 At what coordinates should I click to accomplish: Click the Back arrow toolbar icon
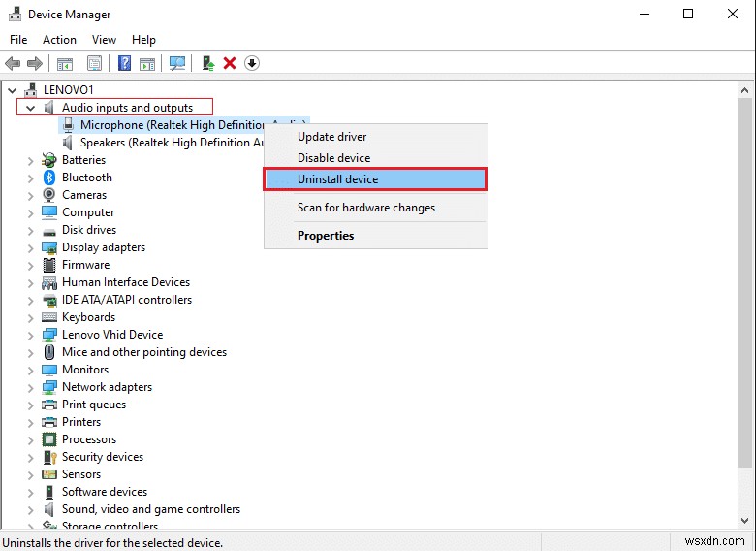(12, 63)
